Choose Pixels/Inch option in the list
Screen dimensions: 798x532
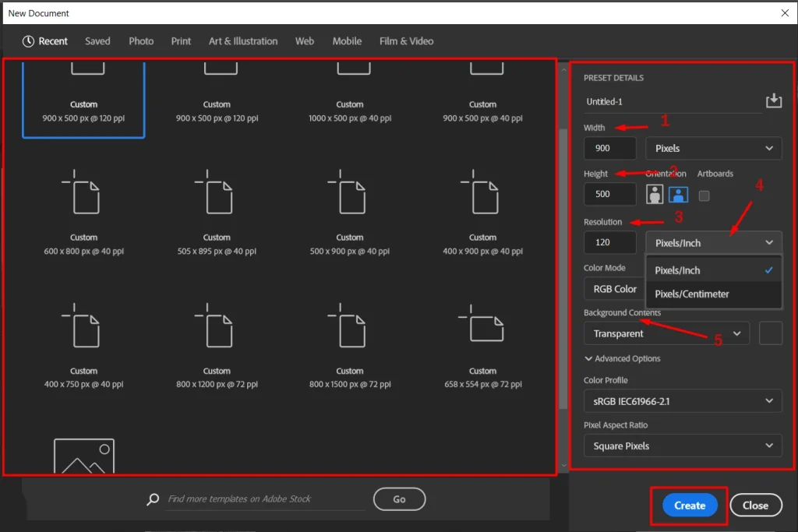[714, 270]
